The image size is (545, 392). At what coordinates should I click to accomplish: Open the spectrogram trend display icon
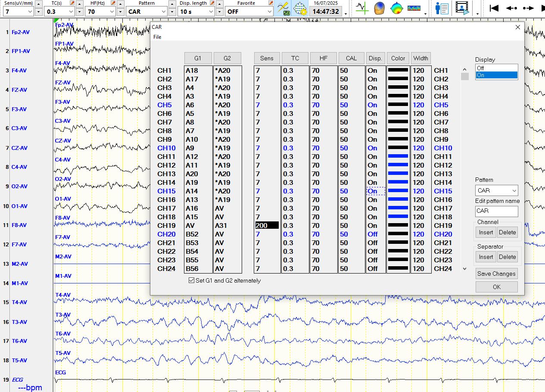click(414, 8)
